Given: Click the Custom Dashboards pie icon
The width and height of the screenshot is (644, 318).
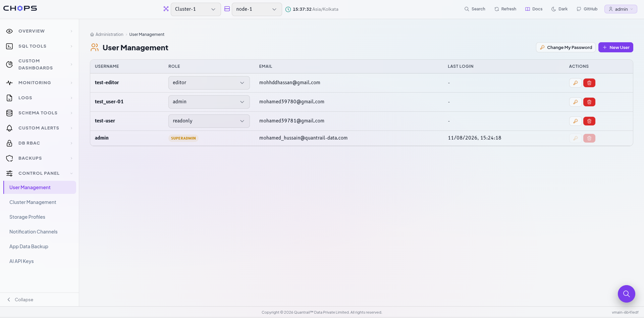Looking at the screenshot, I should pyautogui.click(x=9, y=64).
